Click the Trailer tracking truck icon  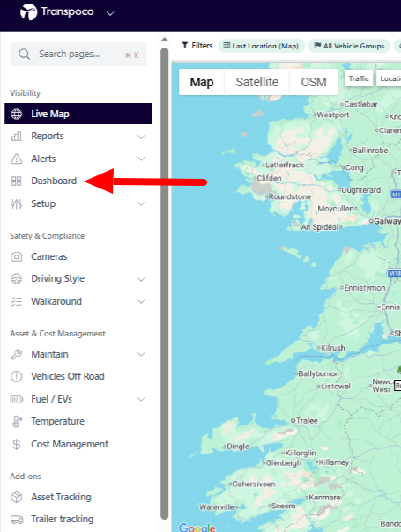pyautogui.click(x=16, y=520)
